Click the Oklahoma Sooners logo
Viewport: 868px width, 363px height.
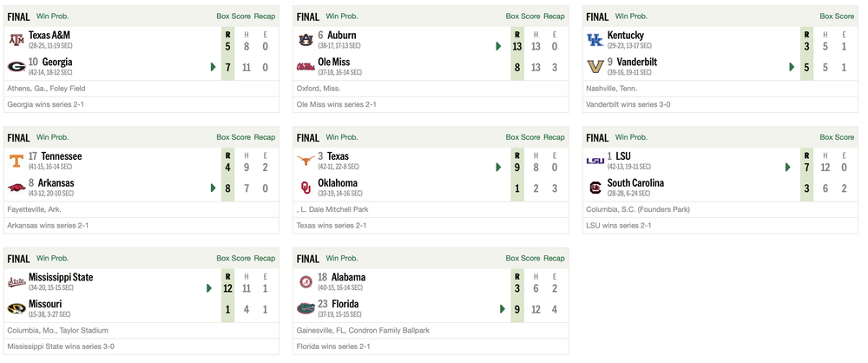click(305, 187)
